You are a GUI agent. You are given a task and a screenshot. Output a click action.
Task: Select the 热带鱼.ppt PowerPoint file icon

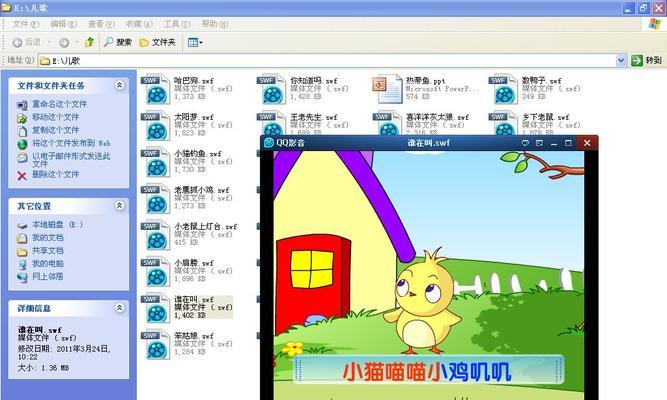point(387,89)
